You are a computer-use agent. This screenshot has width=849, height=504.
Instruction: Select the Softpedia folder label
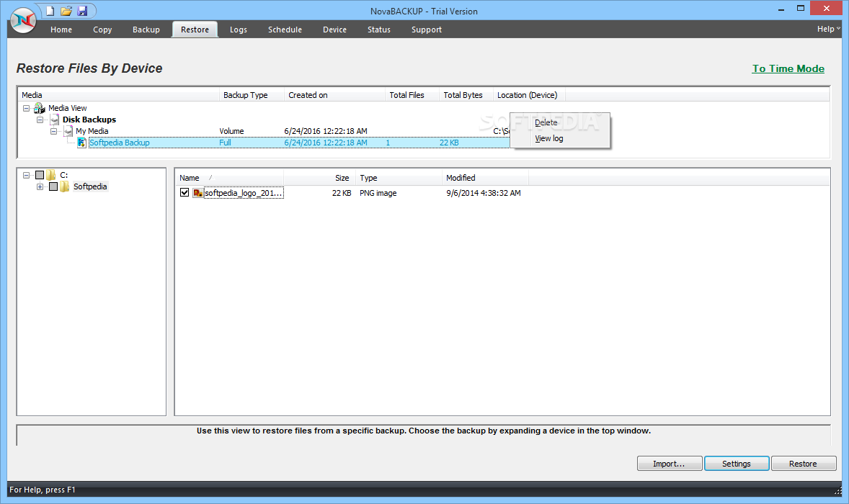[x=90, y=186]
